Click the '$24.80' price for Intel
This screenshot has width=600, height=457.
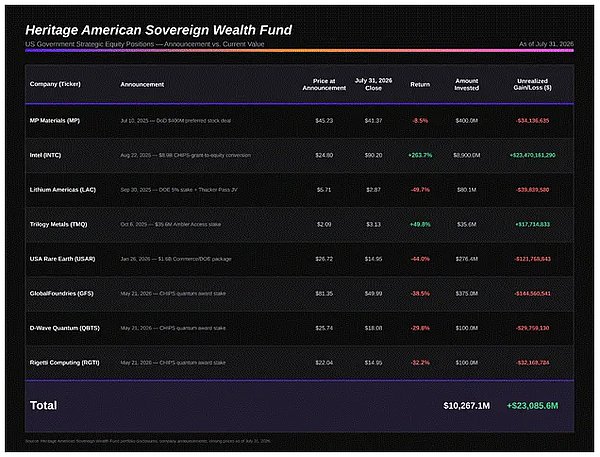point(324,155)
